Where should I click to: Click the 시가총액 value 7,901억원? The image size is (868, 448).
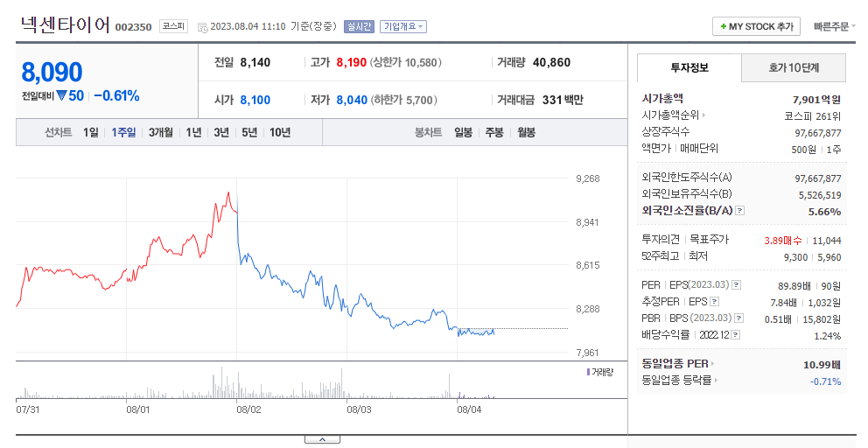(816, 100)
